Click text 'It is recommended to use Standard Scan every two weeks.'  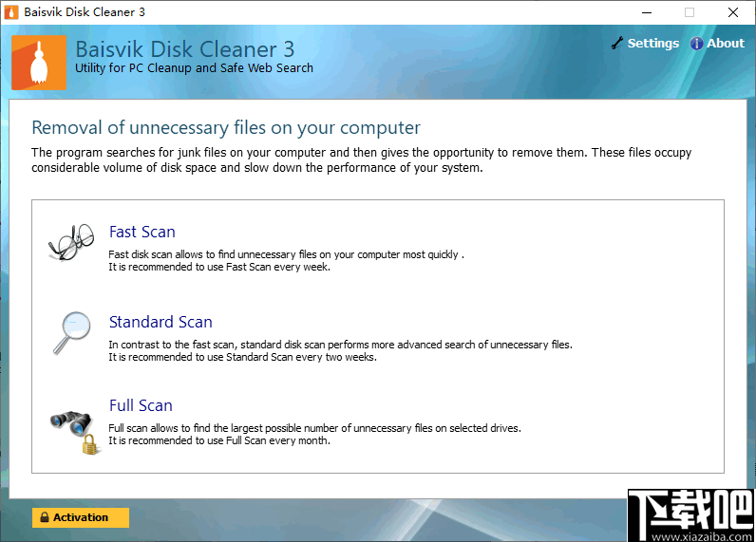pyautogui.click(x=242, y=357)
